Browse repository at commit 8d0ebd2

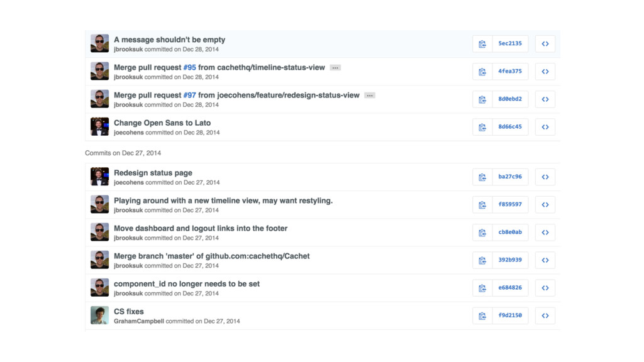coord(545,99)
